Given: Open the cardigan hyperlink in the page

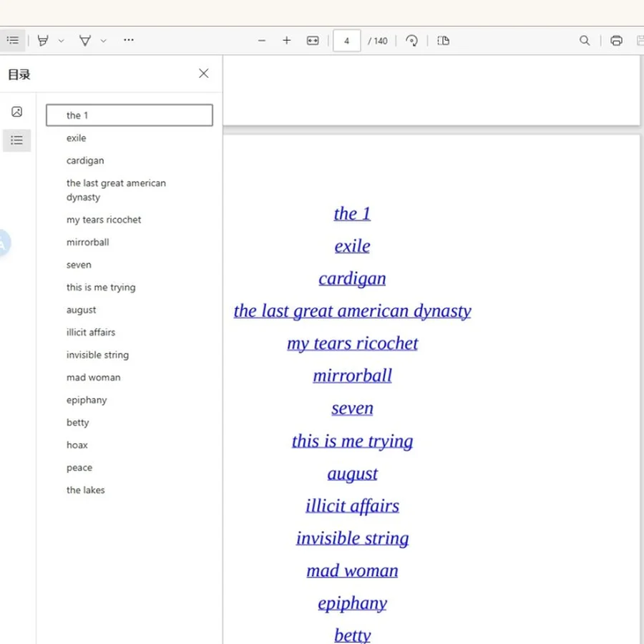Looking at the screenshot, I should point(352,278).
